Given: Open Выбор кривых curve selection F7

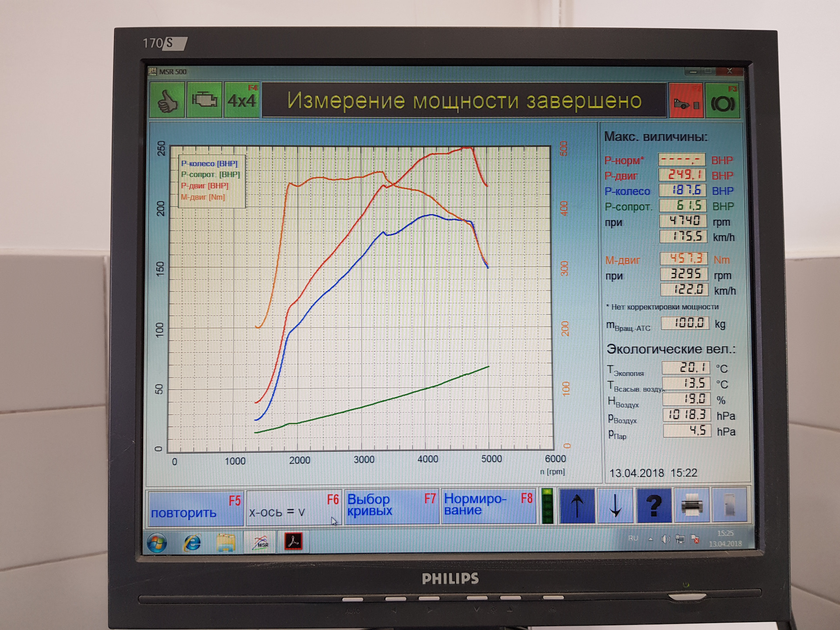Looking at the screenshot, I should click(x=391, y=507).
